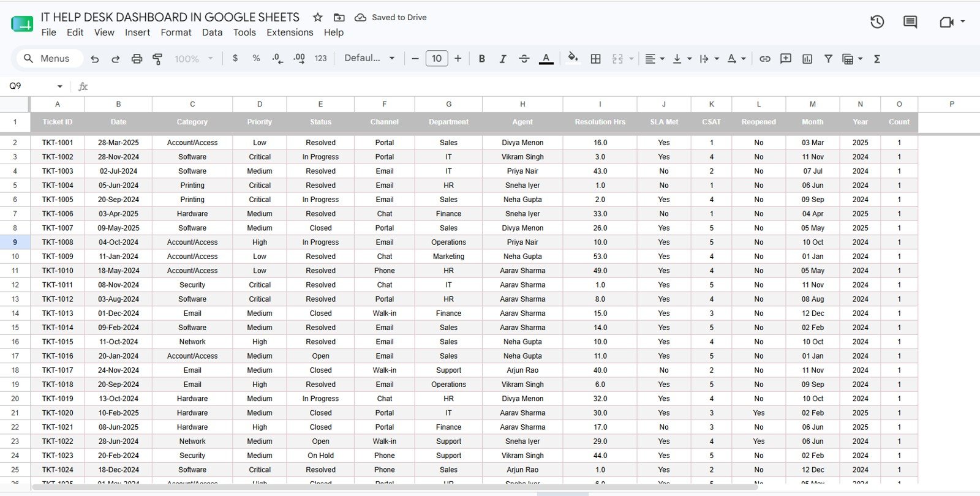The height and width of the screenshot is (496, 980).
Task: Open the text color picker
Action: (546, 59)
